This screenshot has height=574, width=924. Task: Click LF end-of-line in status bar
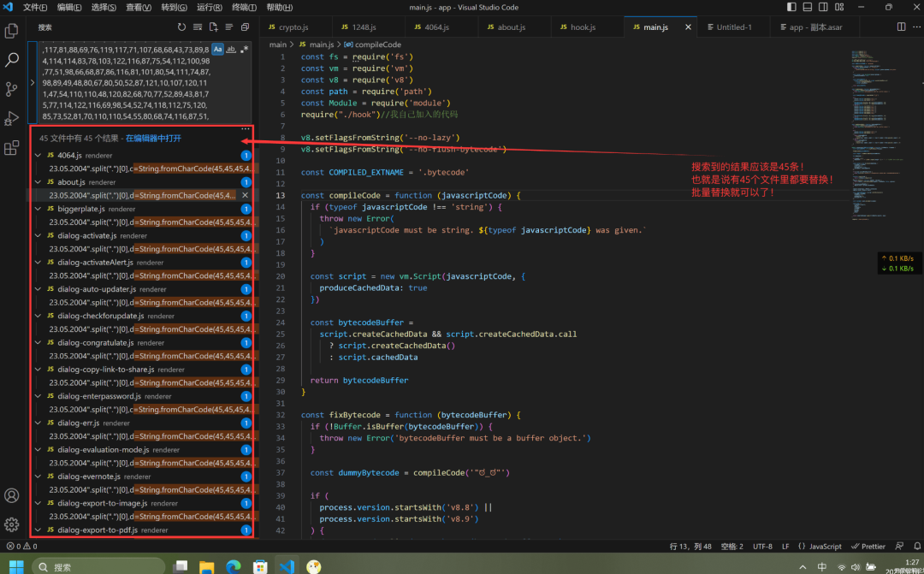pyautogui.click(x=785, y=547)
